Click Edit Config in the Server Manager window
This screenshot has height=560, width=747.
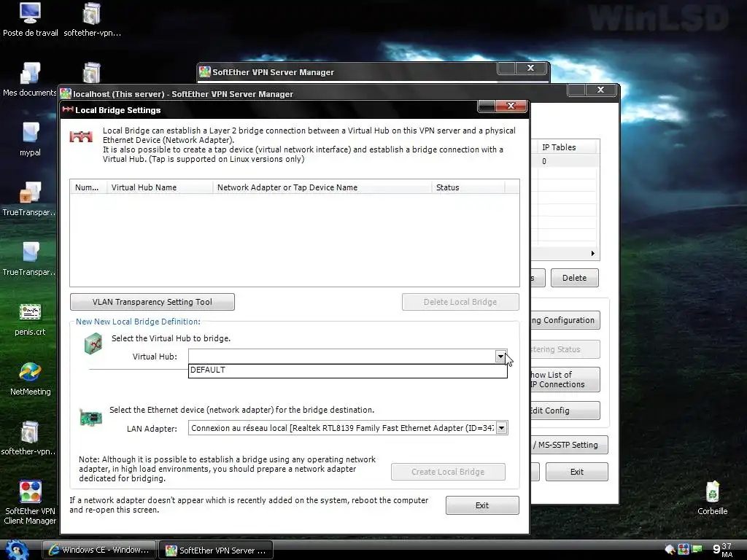click(565, 411)
